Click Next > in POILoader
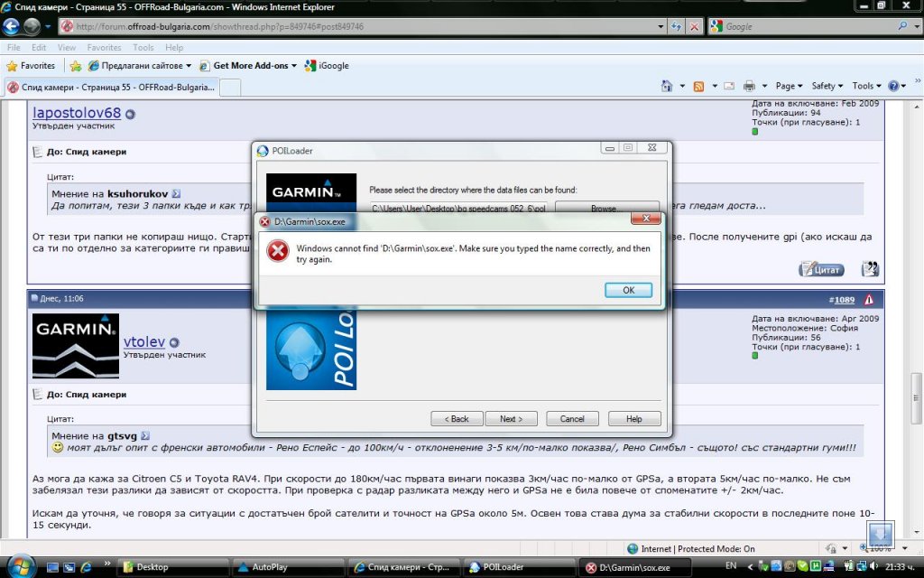This screenshot has height=578, width=924. (x=511, y=419)
